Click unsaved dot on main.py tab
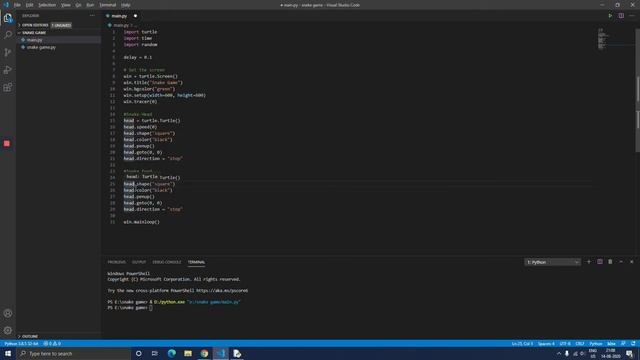Viewport: 640px width, 360px height. click(x=135, y=16)
